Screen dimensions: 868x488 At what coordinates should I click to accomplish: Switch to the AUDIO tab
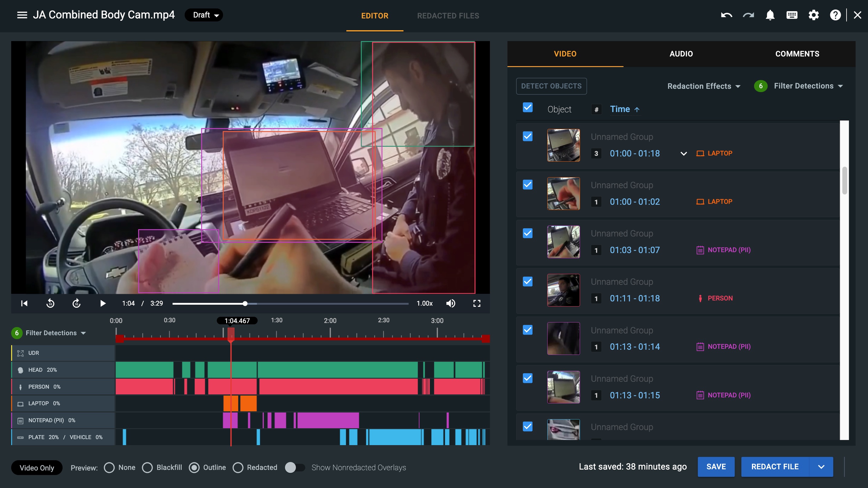681,54
